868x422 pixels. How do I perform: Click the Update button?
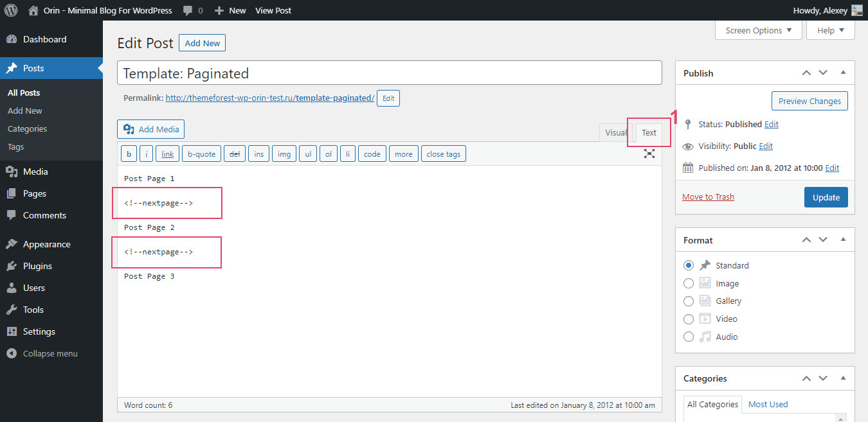tap(826, 197)
